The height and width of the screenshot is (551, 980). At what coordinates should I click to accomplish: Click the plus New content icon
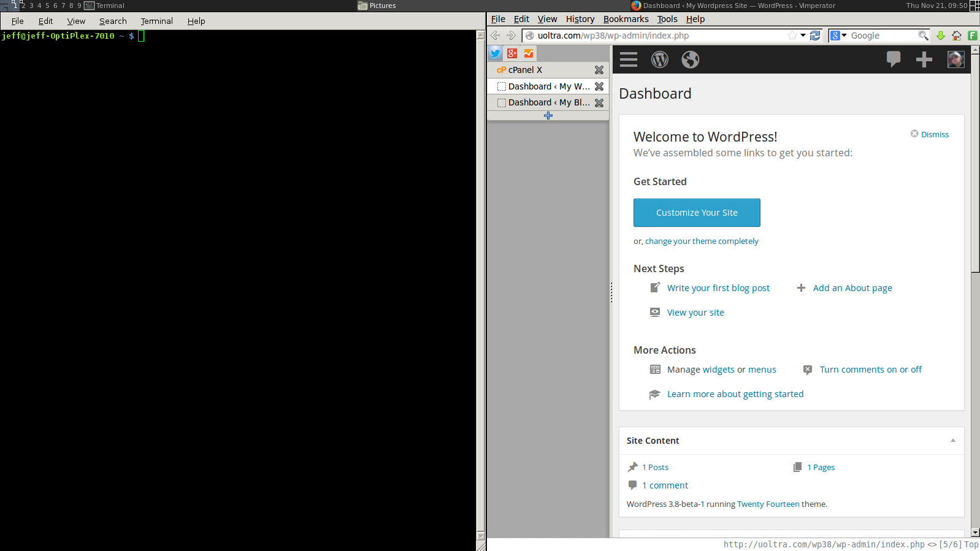[x=924, y=59]
